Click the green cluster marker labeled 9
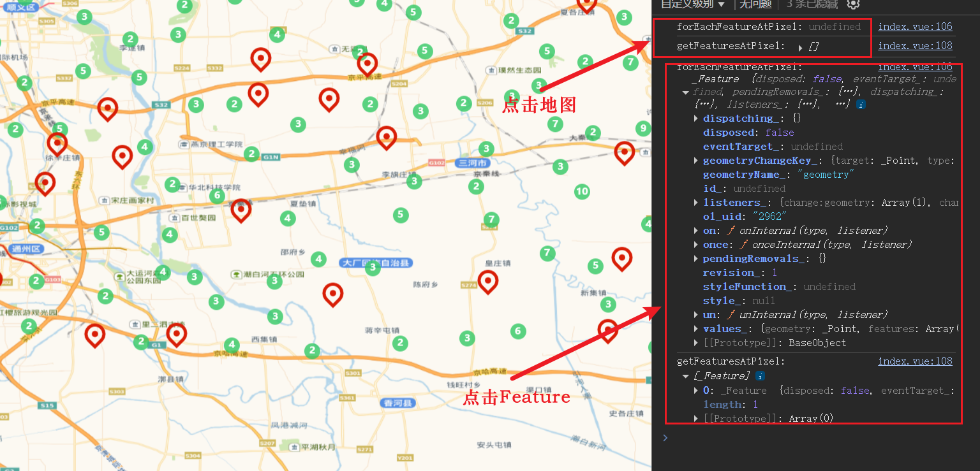 click(643, 129)
